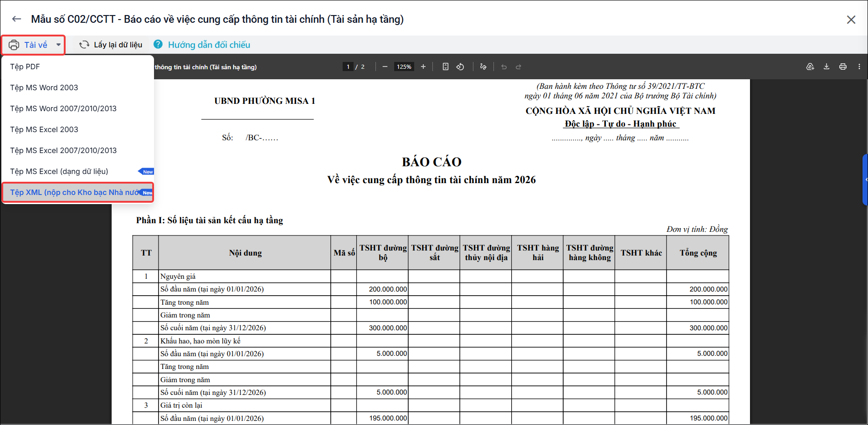The height and width of the screenshot is (425, 868).
Task: Select Tệp MS Excel 2003 option
Action: tap(78, 129)
